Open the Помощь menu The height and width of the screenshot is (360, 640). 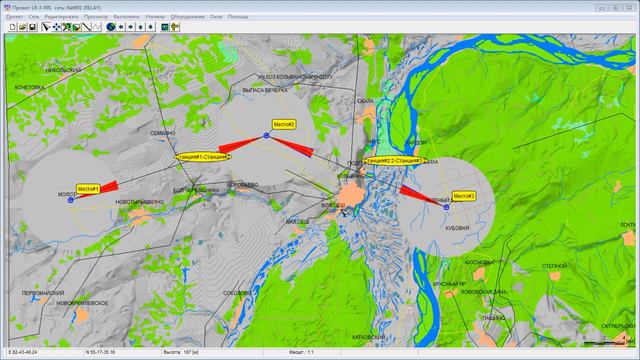[x=238, y=17]
